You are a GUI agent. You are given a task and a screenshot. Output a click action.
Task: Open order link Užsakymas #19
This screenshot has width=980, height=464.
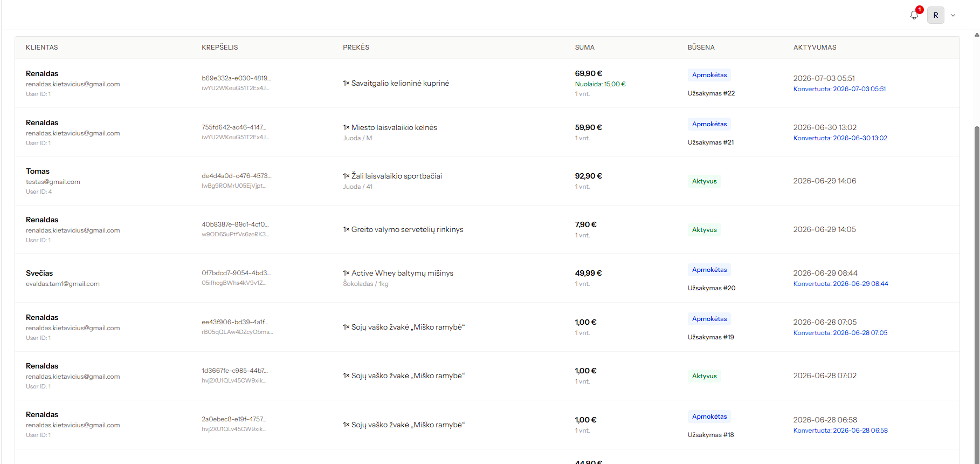pyautogui.click(x=710, y=337)
